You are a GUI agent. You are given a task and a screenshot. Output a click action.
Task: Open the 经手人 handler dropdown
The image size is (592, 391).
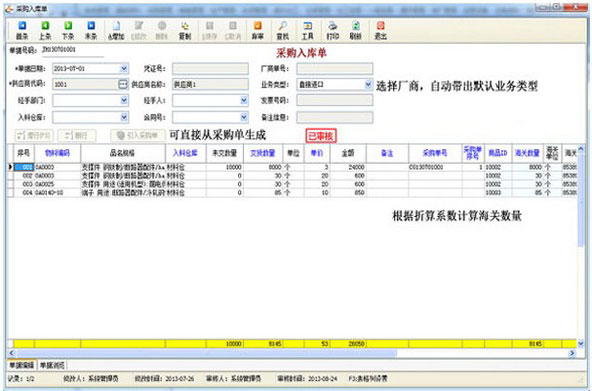pos(244,100)
